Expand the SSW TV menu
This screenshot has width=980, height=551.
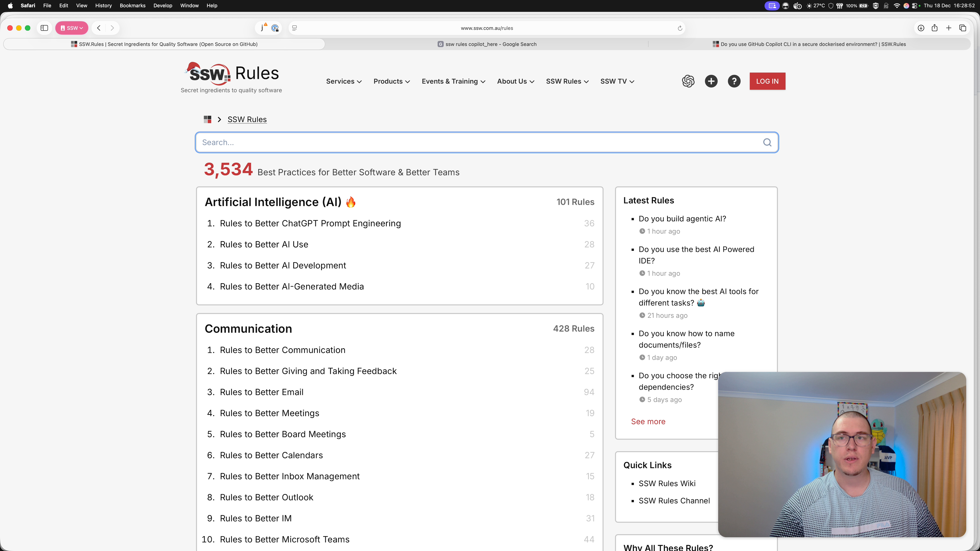pyautogui.click(x=617, y=81)
